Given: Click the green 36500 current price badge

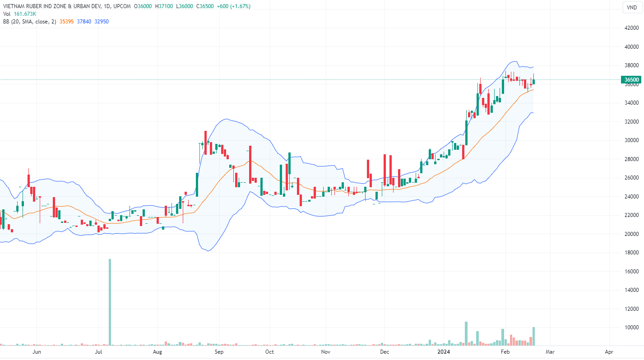Looking at the screenshot, I should [630, 80].
